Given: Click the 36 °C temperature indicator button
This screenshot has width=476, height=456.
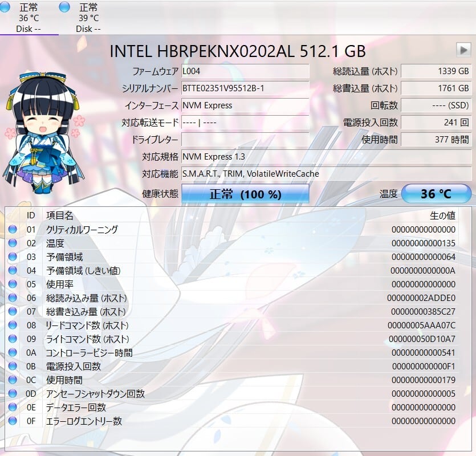Looking at the screenshot, I should [x=436, y=194].
